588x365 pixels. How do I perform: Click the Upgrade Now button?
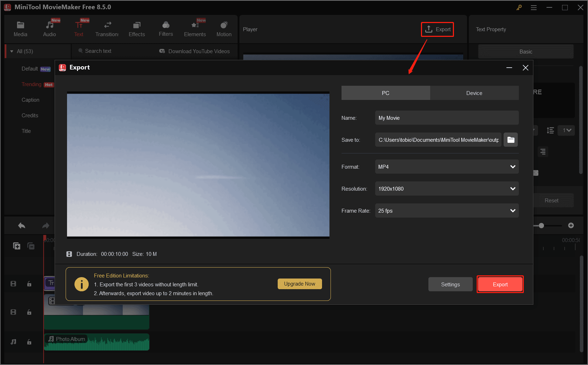coord(299,283)
